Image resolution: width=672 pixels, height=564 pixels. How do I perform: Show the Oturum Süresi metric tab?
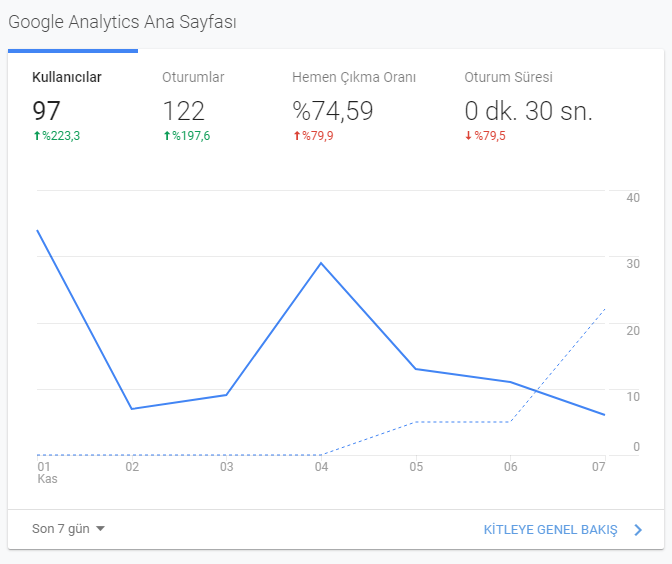[x=528, y=106]
